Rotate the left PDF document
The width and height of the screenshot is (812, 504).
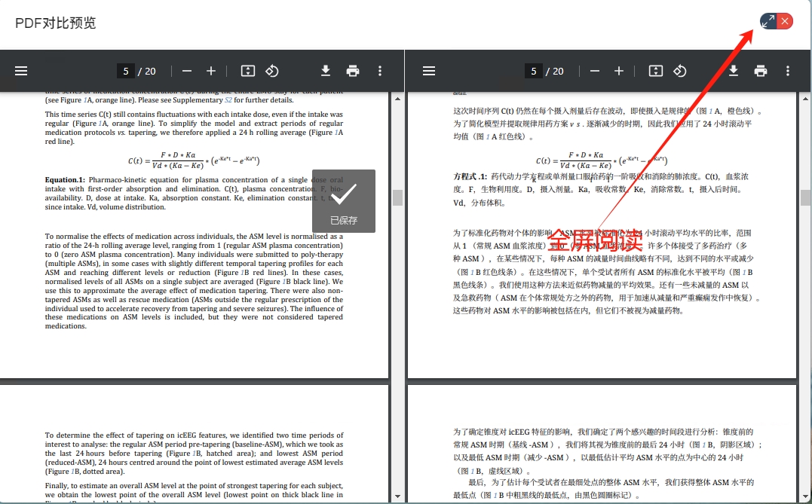click(272, 71)
